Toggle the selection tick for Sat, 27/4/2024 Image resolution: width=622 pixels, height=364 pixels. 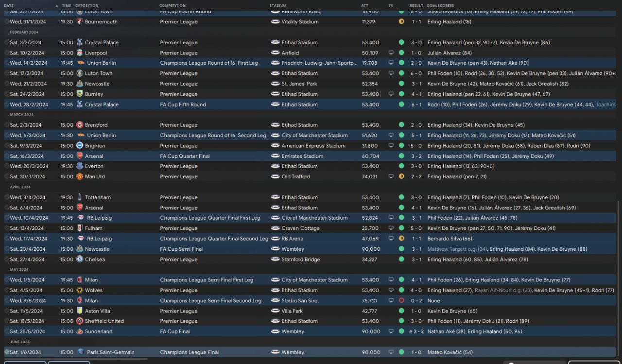pos(7,260)
